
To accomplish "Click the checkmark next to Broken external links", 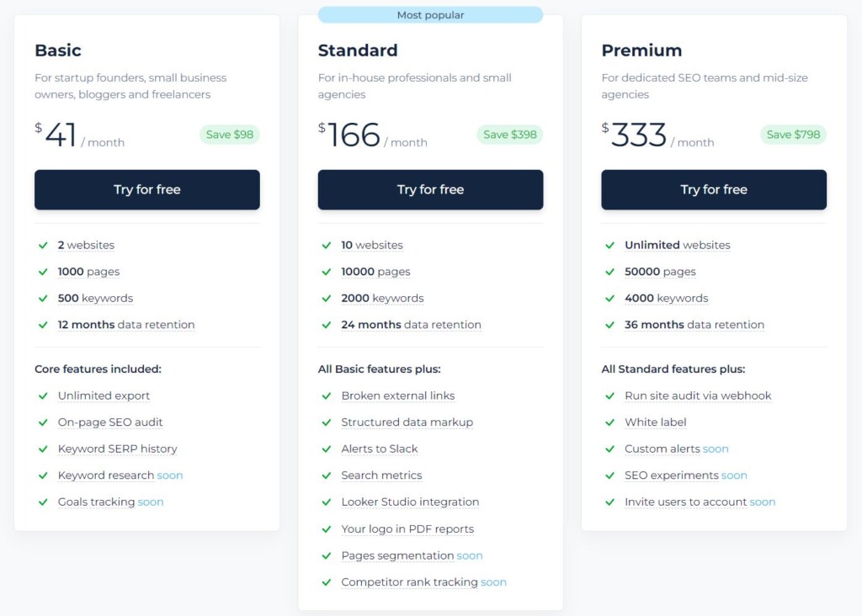I will point(326,396).
